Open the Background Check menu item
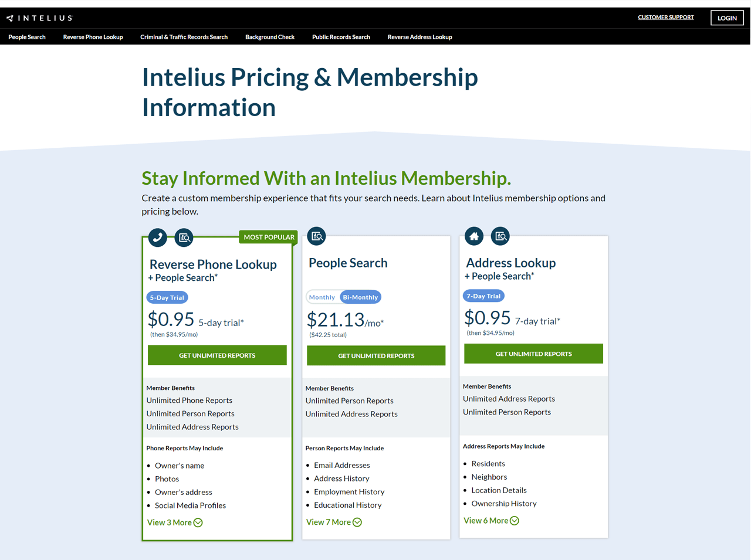 tap(270, 37)
